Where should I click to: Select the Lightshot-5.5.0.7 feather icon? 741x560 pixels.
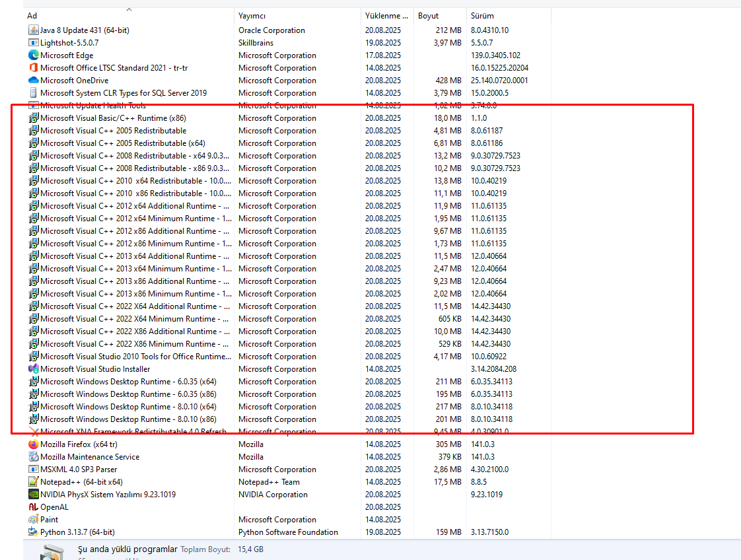pyautogui.click(x=34, y=42)
